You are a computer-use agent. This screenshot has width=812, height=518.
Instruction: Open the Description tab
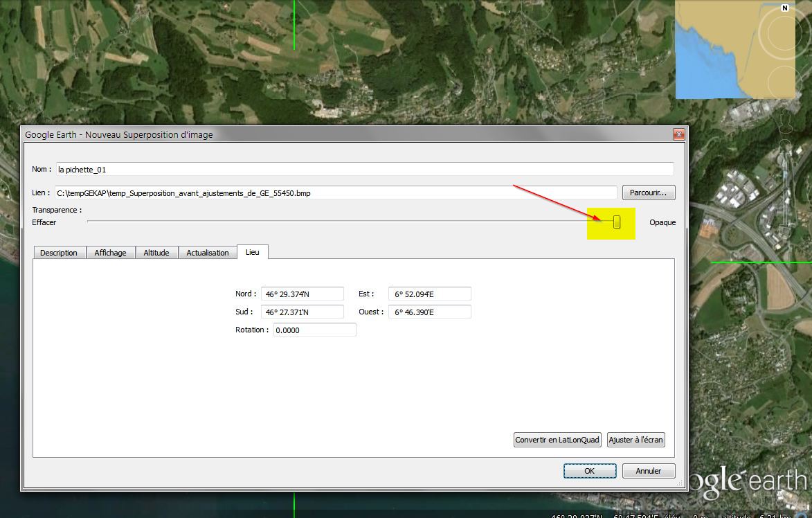coord(59,253)
